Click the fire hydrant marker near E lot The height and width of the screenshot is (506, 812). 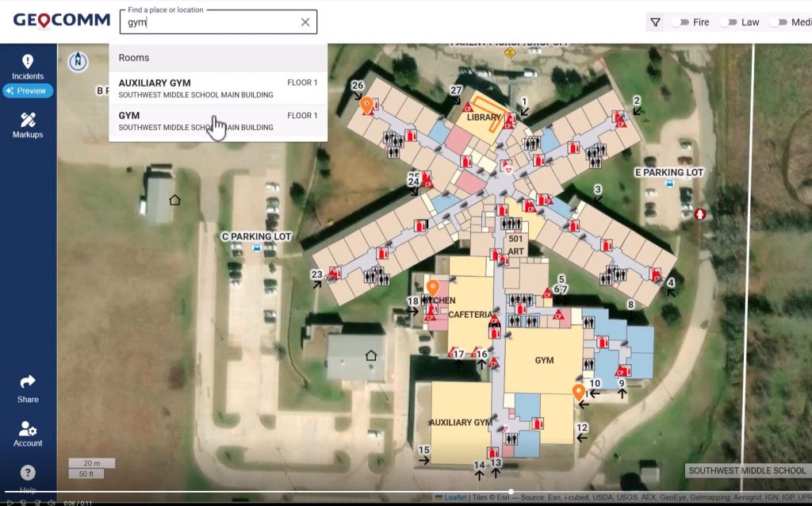tap(699, 213)
